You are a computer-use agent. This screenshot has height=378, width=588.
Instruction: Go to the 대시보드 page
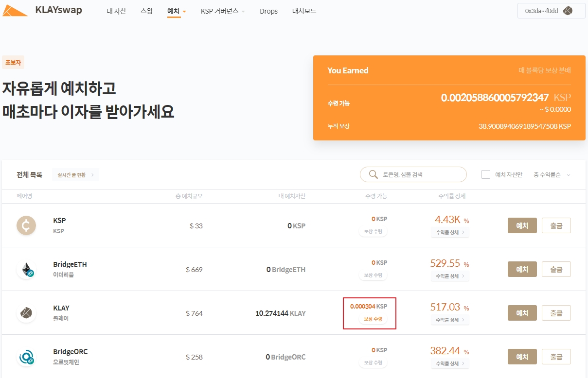(x=304, y=11)
